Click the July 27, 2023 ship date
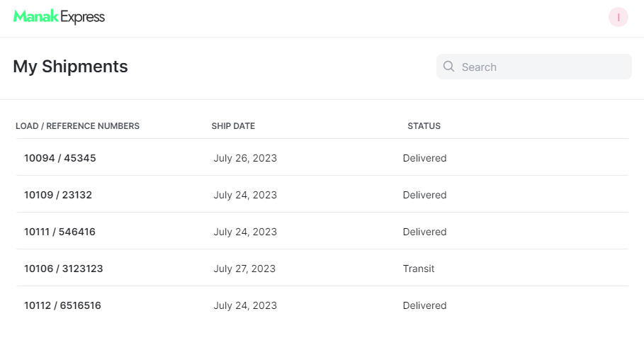The image size is (644, 338). 244,269
